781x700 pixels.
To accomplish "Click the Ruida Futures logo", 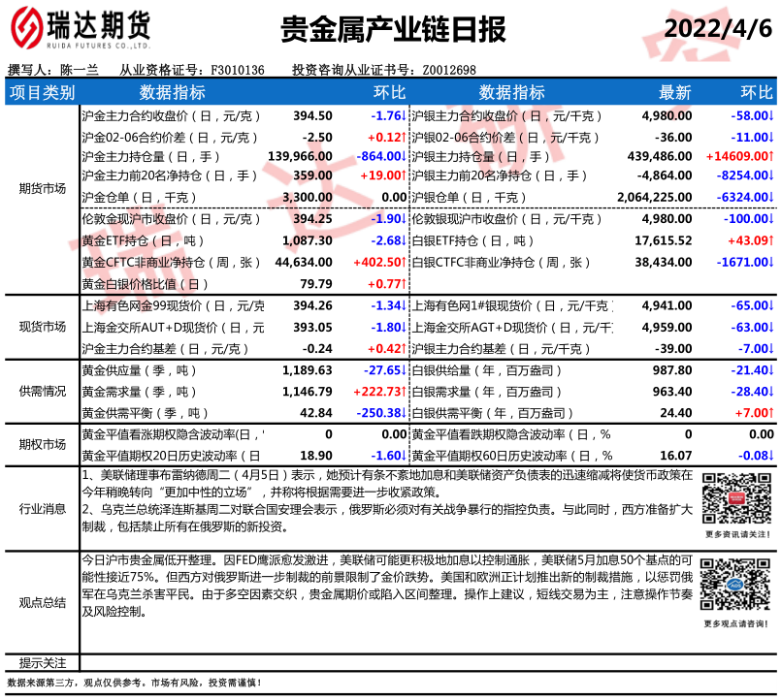I will click(78, 29).
